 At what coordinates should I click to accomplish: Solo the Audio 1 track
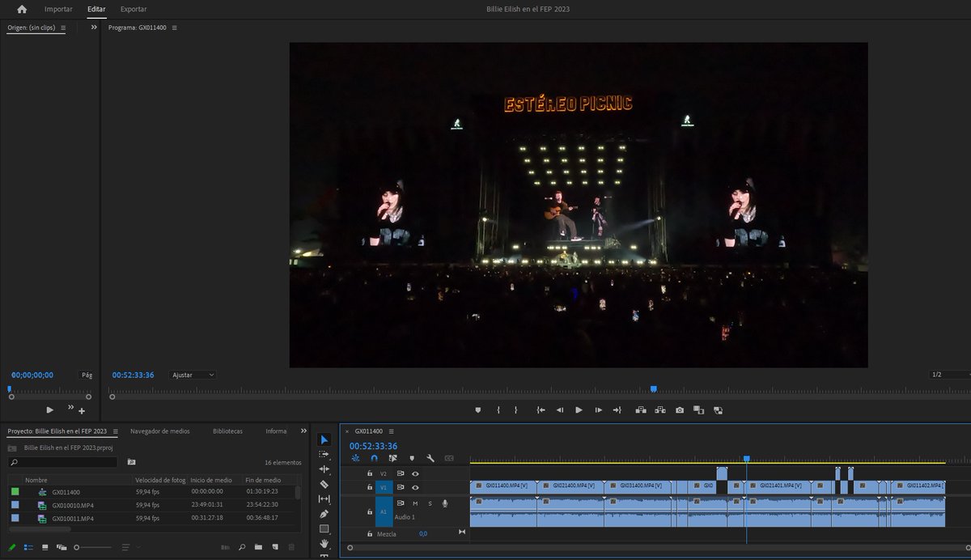[x=430, y=503]
